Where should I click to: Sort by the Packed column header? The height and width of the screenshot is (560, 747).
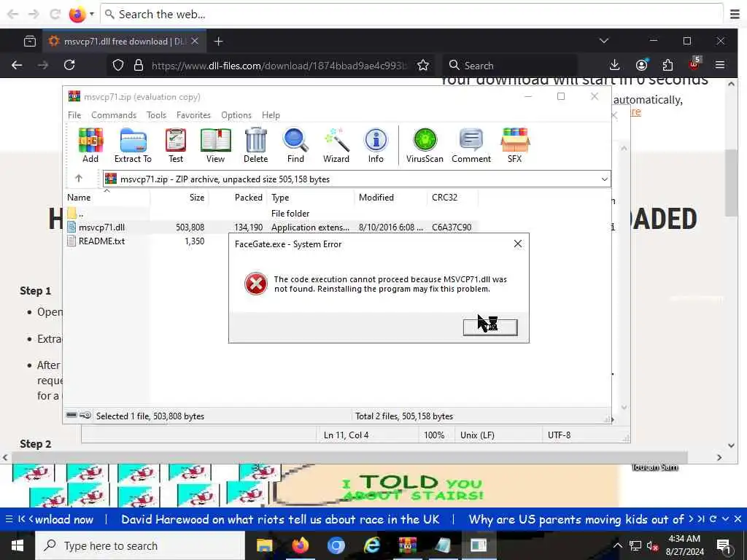pos(237,198)
